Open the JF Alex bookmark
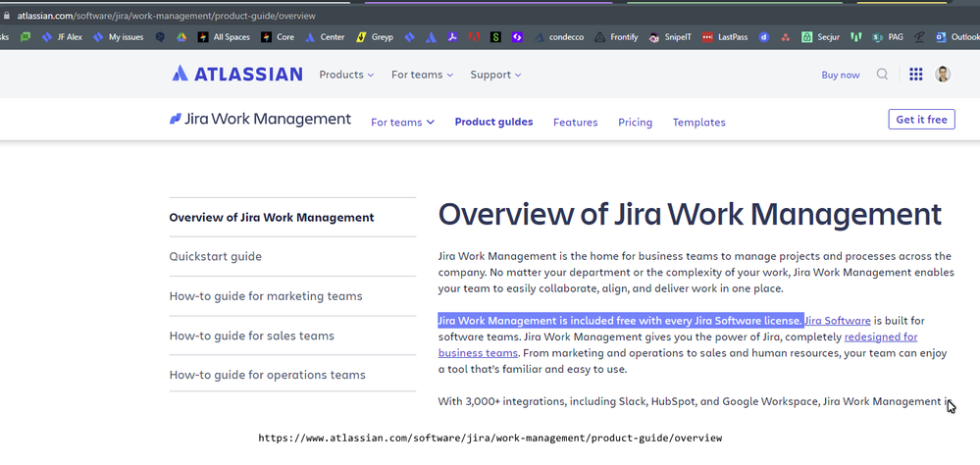This screenshot has height=465, width=980. [62, 37]
